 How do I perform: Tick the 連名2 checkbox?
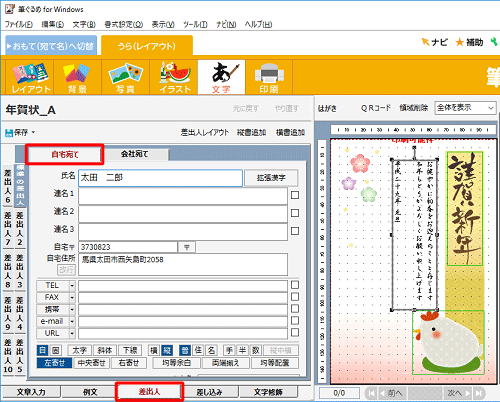pos(295,213)
